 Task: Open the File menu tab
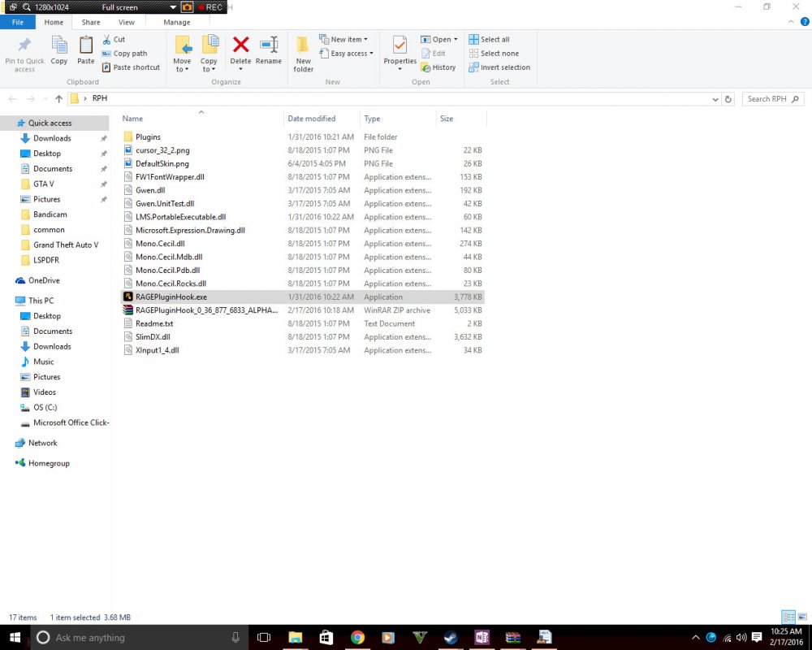[18, 22]
